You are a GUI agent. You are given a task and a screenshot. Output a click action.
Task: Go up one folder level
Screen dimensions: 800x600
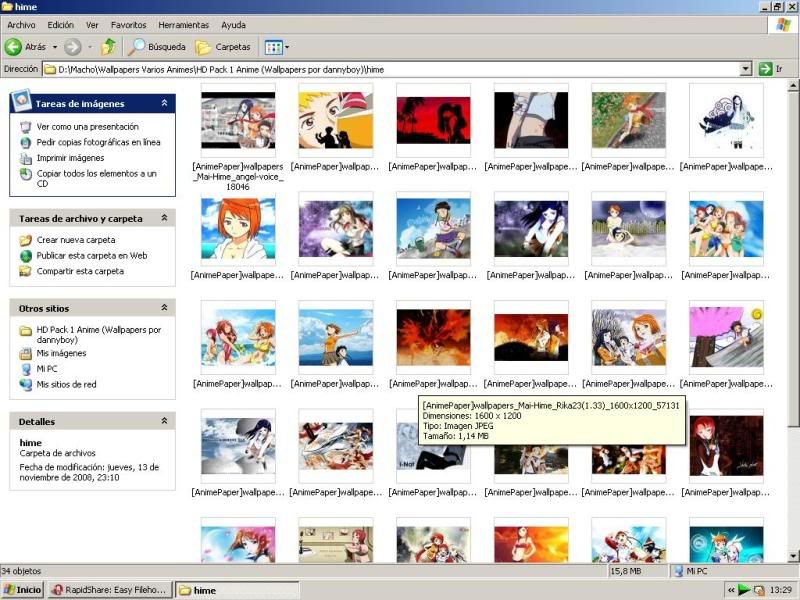[108, 47]
